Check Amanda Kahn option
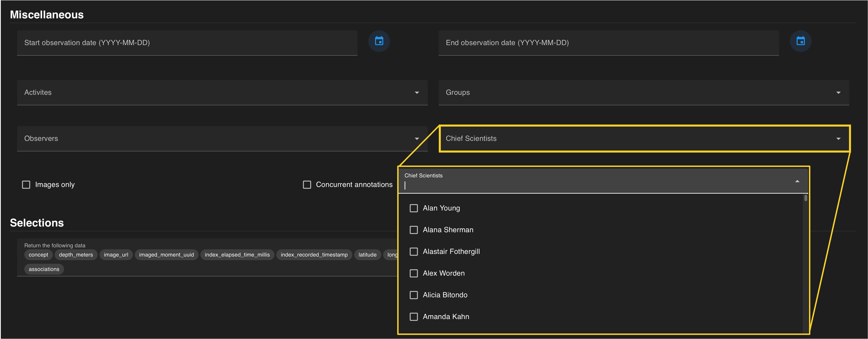Screen dimensions: 868x339 pos(413,317)
